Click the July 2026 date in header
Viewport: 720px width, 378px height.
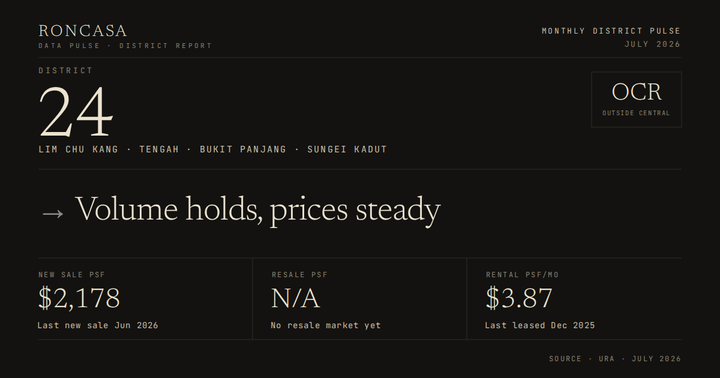(x=652, y=44)
